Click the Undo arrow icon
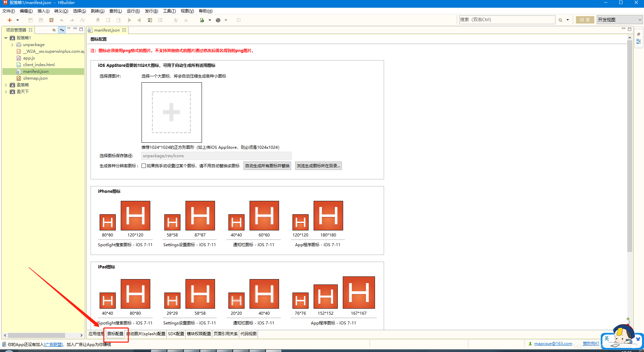Viewport: 644px width, 352px height. tap(62, 20)
